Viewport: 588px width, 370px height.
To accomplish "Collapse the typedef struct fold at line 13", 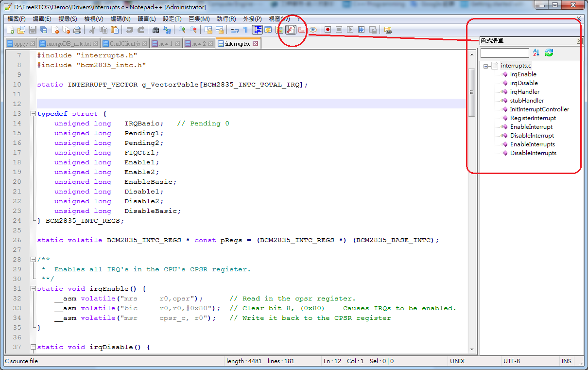I will pos(33,113).
